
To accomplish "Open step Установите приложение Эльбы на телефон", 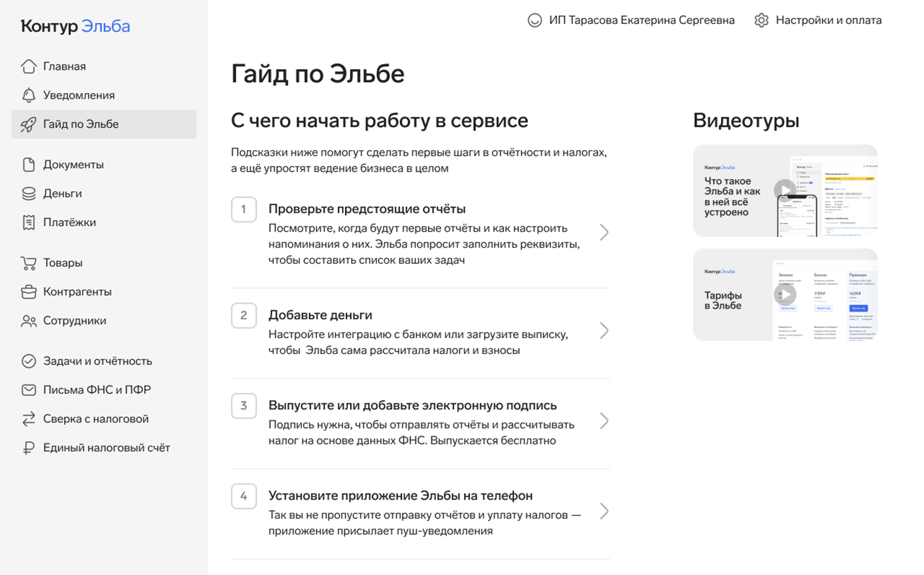I will point(401,496).
